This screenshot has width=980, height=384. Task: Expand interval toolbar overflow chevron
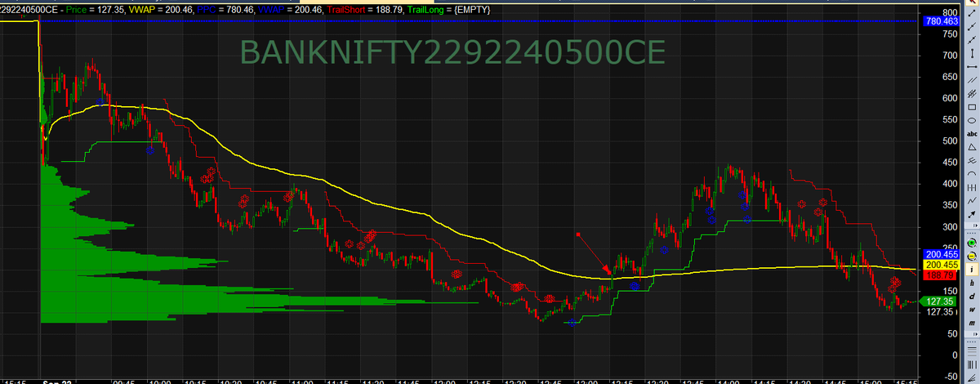tap(975, 334)
